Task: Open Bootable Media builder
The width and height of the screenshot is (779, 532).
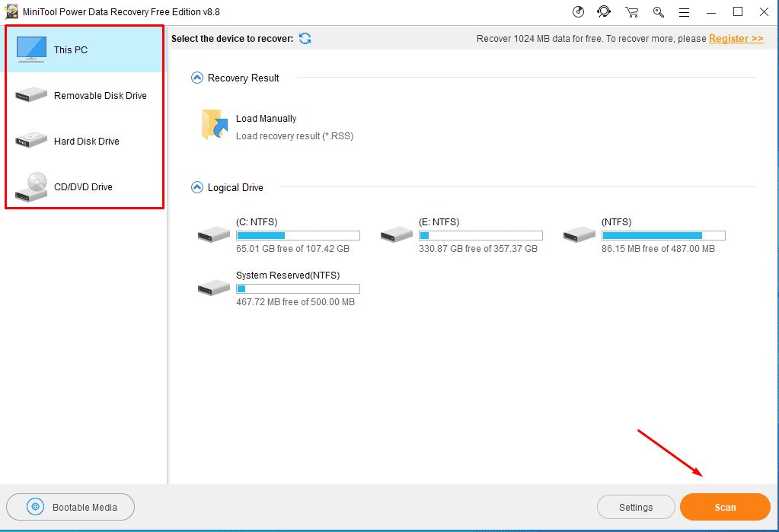Action: click(x=71, y=507)
